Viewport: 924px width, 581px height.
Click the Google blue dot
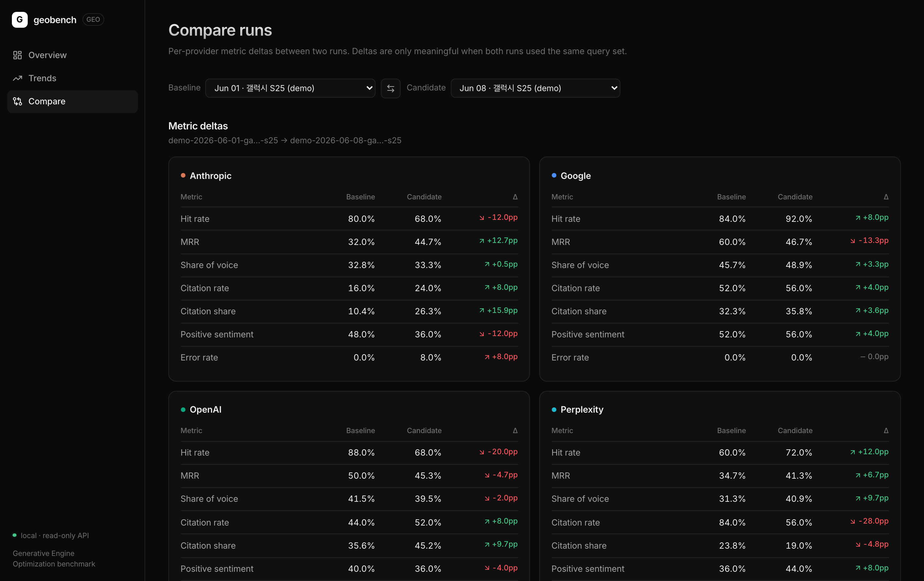[x=554, y=175]
